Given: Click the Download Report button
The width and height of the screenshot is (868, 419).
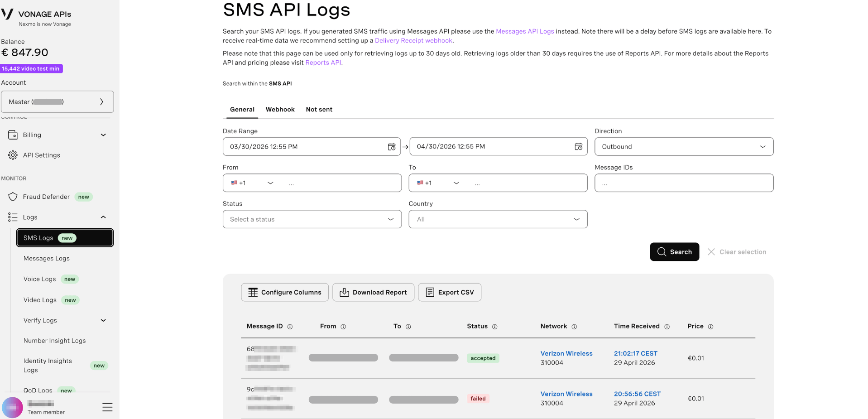Looking at the screenshot, I should [x=373, y=293].
